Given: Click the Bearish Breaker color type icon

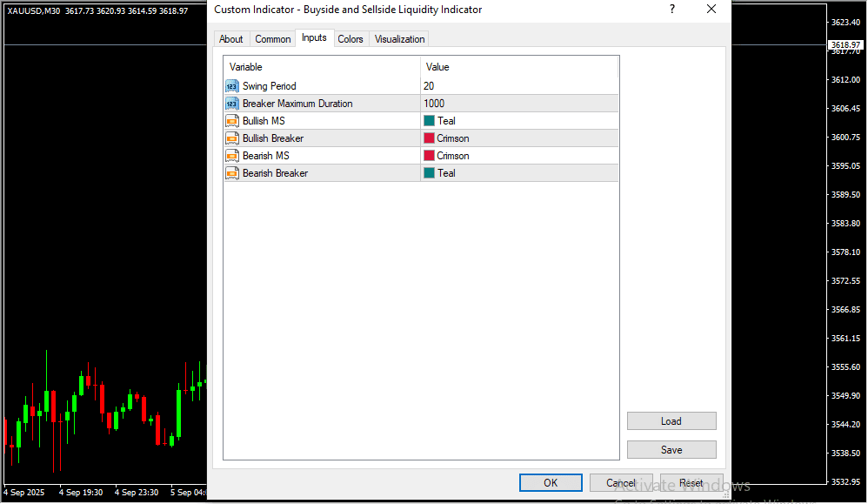Looking at the screenshot, I should [232, 173].
